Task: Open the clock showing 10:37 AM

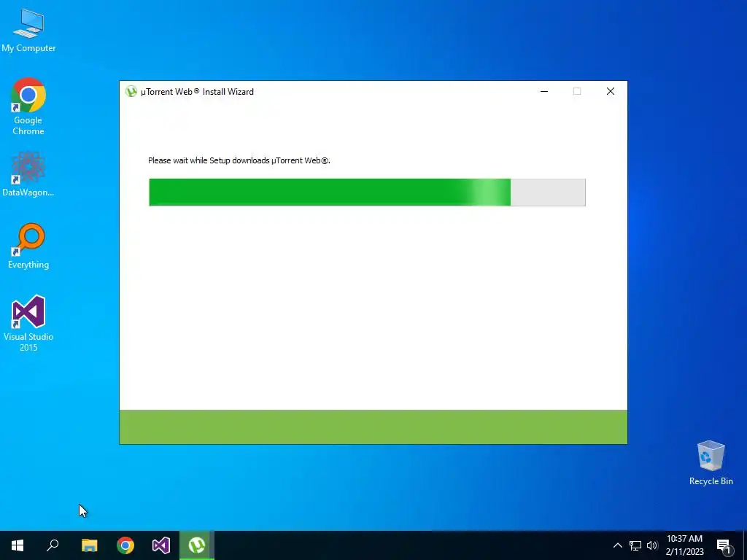Action: pyautogui.click(x=684, y=545)
